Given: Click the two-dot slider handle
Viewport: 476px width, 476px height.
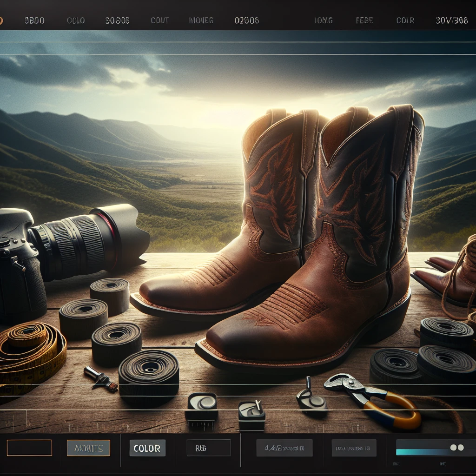Looking at the screenshot, I should [x=457, y=448].
